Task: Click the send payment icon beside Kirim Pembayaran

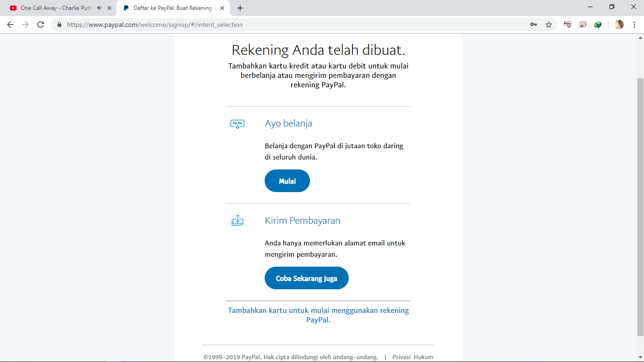Action: point(237,220)
